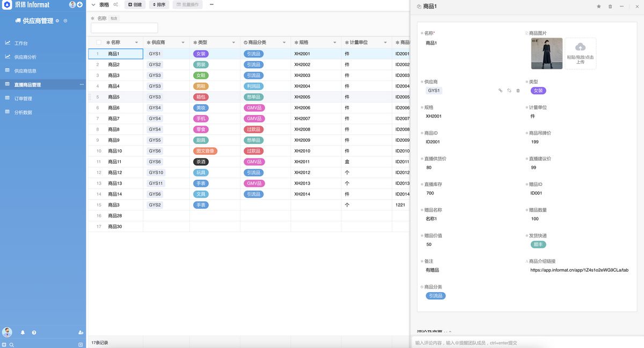Select the 供应商分析 sidebar entry
Viewport: 644px width, 348px height.
point(30,57)
